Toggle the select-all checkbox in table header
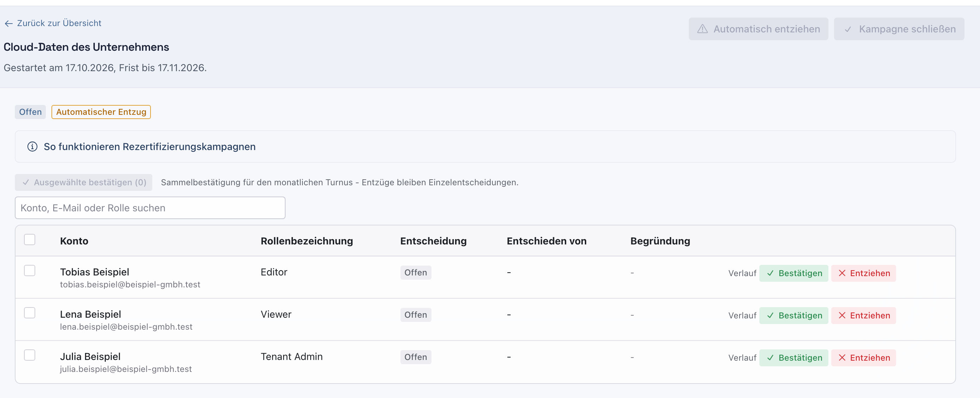The height and width of the screenshot is (398, 980). pos(30,240)
